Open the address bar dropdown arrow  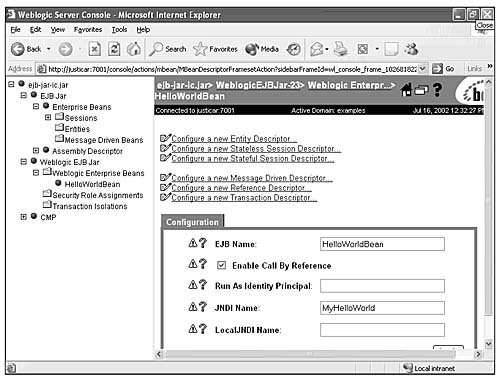point(422,69)
